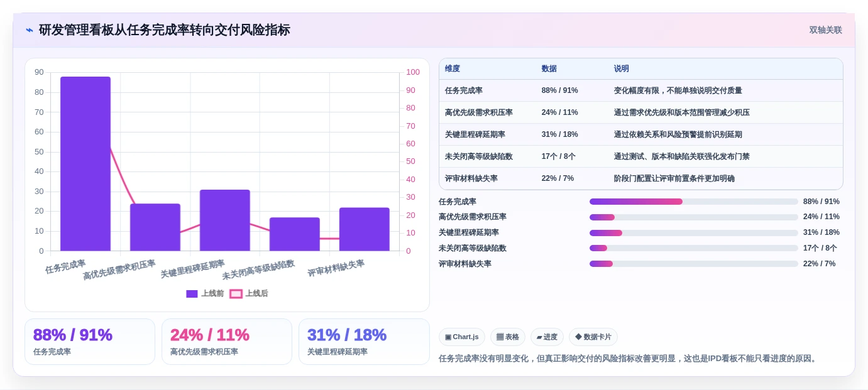Click the 说明 column header

[622, 69]
